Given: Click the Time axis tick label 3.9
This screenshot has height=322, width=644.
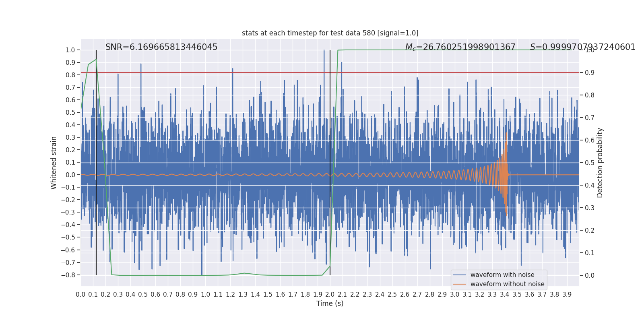Looking at the screenshot, I should click(567, 295).
